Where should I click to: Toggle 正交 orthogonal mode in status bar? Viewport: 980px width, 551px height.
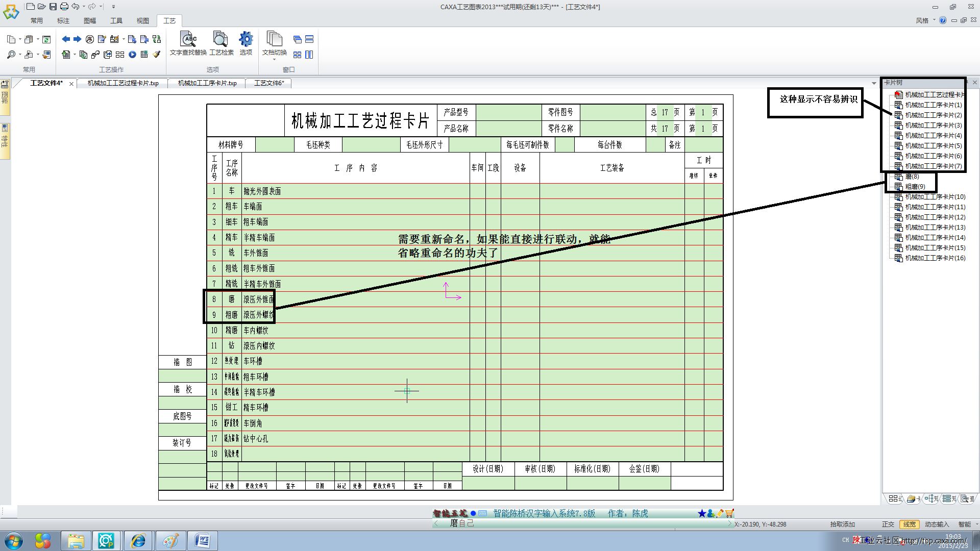click(888, 524)
